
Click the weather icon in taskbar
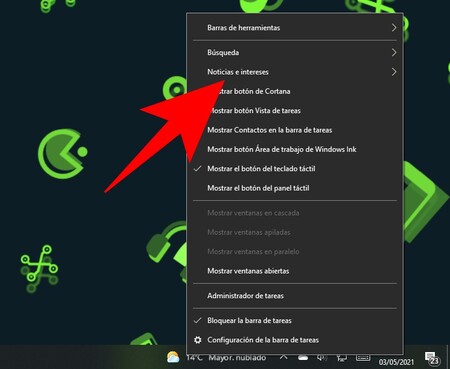tap(173, 357)
